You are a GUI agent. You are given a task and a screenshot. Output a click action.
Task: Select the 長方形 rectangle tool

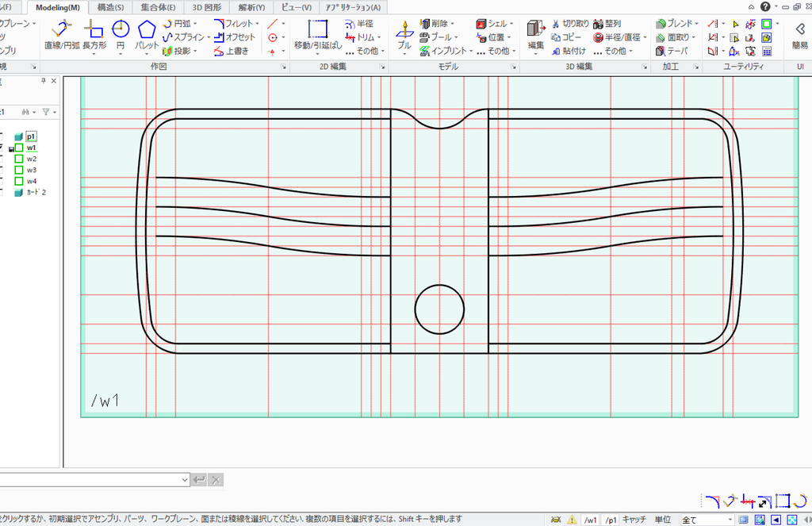(x=94, y=35)
